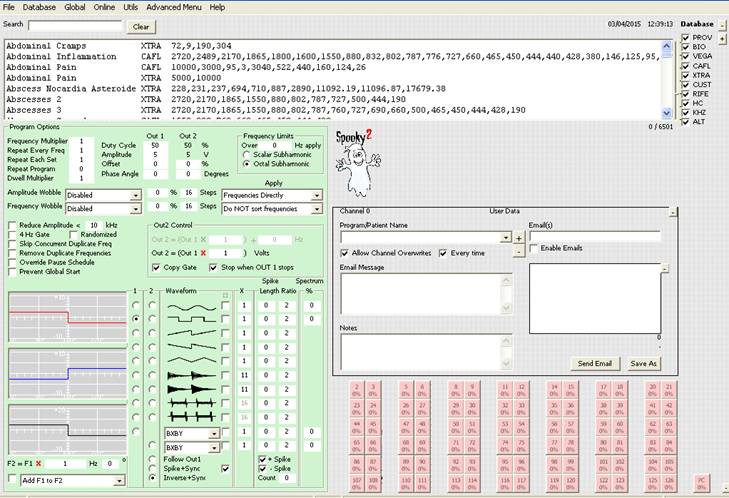The width and height of the screenshot is (729, 498).
Task: Select generator channel 2 button
Action: (x=357, y=390)
